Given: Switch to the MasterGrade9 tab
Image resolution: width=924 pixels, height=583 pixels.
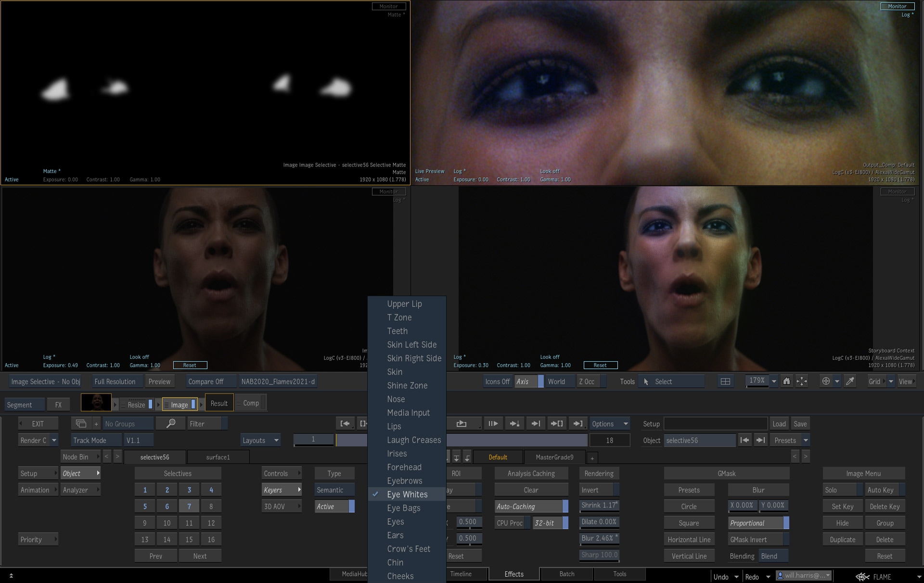Looking at the screenshot, I should click(x=554, y=457).
